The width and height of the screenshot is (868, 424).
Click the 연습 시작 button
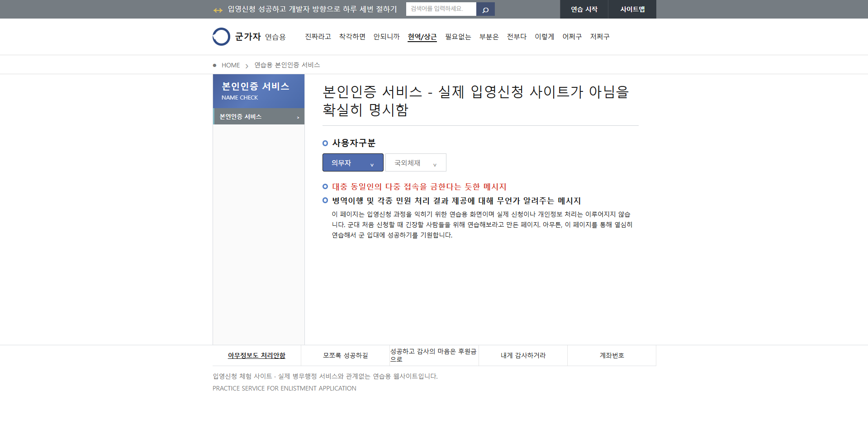584,9
